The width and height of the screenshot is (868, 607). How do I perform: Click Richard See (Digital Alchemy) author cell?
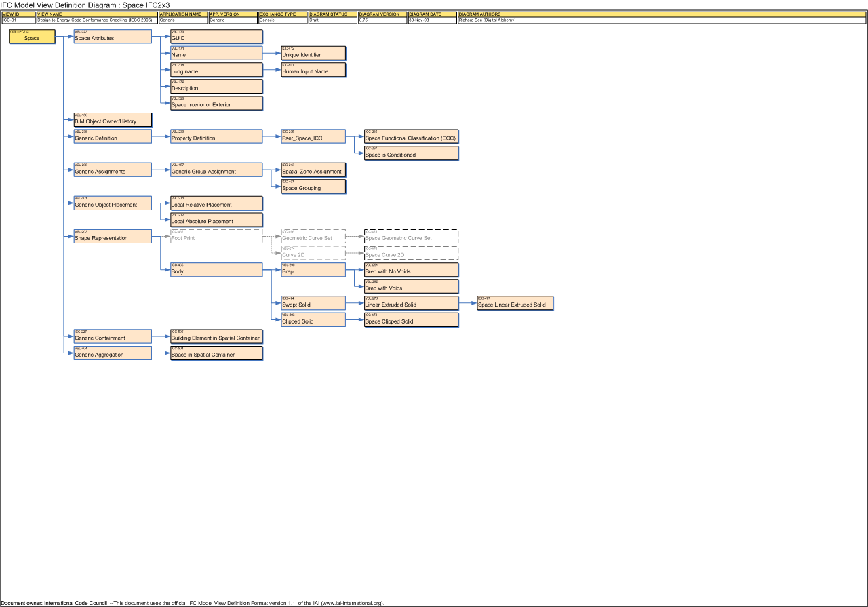pos(662,20)
